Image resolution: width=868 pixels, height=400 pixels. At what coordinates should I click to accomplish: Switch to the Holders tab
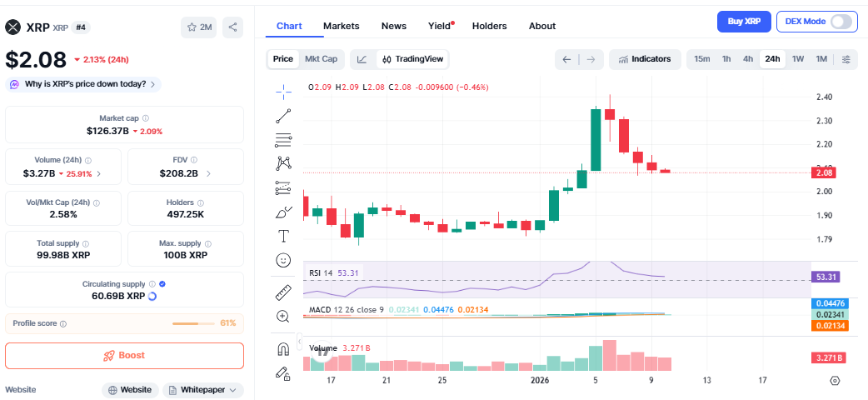489,26
